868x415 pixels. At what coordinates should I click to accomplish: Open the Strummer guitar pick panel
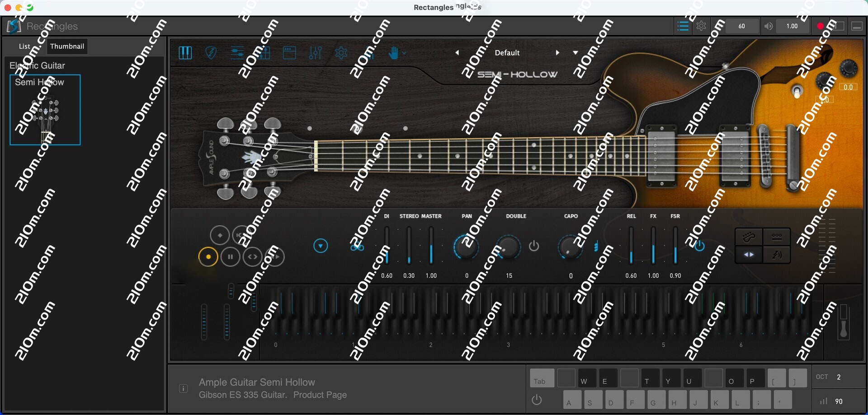click(211, 53)
